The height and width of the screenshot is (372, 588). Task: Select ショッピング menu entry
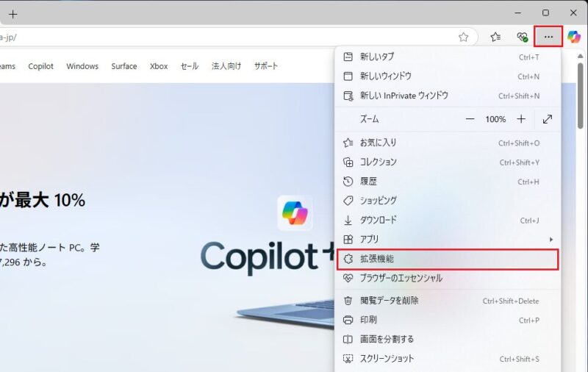[448, 201]
